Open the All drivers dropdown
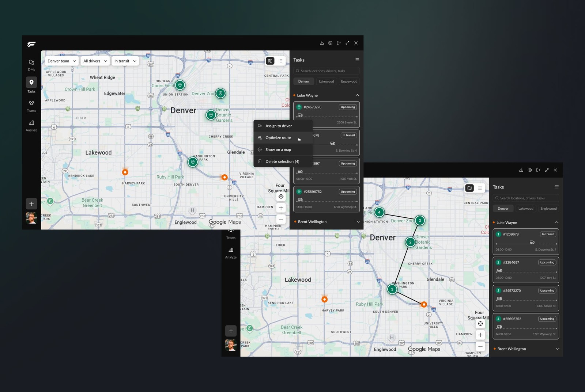 pyautogui.click(x=95, y=61)
